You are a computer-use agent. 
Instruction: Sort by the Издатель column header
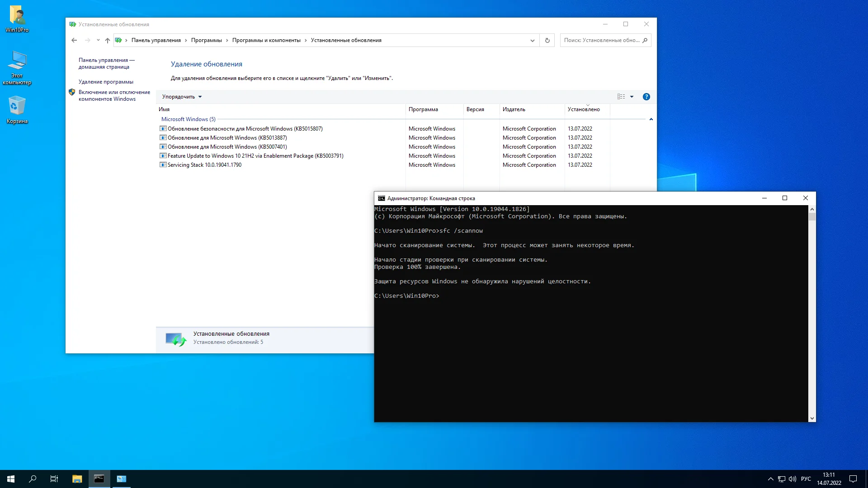(514, 109)
